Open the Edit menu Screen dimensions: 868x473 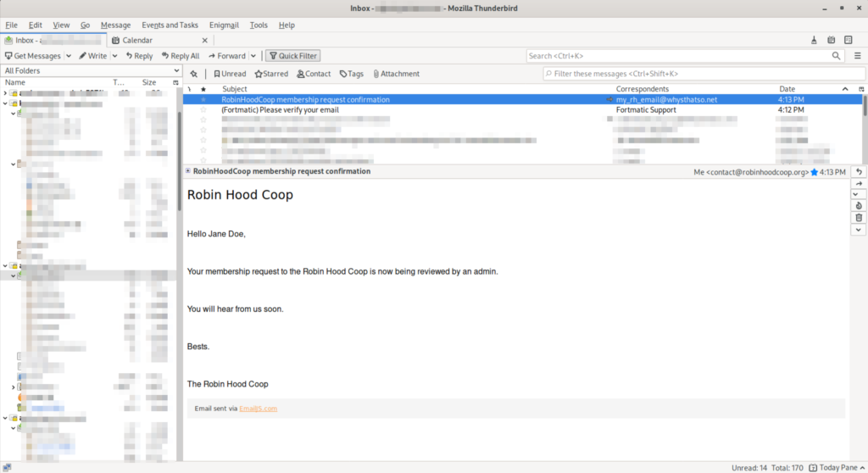tap(35, 25)
